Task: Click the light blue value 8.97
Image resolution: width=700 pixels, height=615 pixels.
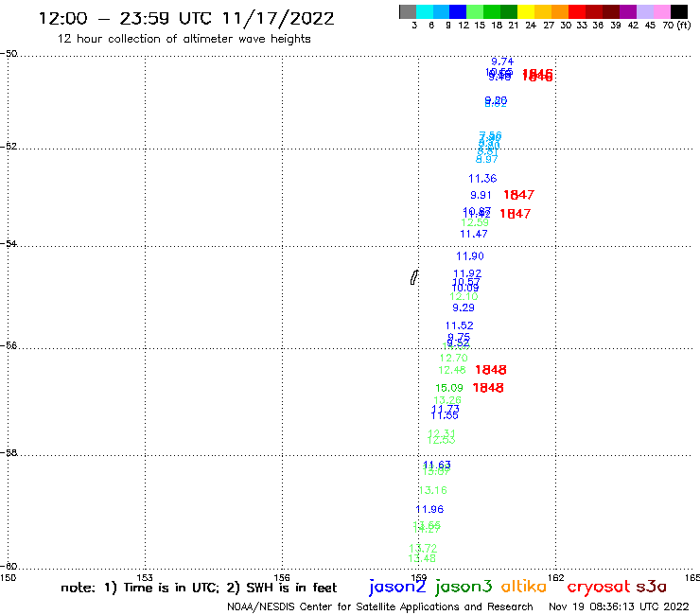Action: tap(486, 160)
